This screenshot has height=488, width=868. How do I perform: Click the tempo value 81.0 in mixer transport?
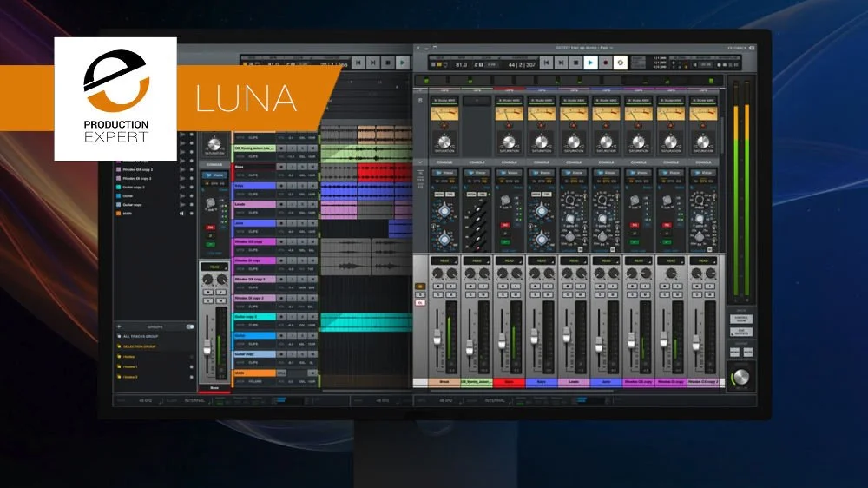(461, 65)
